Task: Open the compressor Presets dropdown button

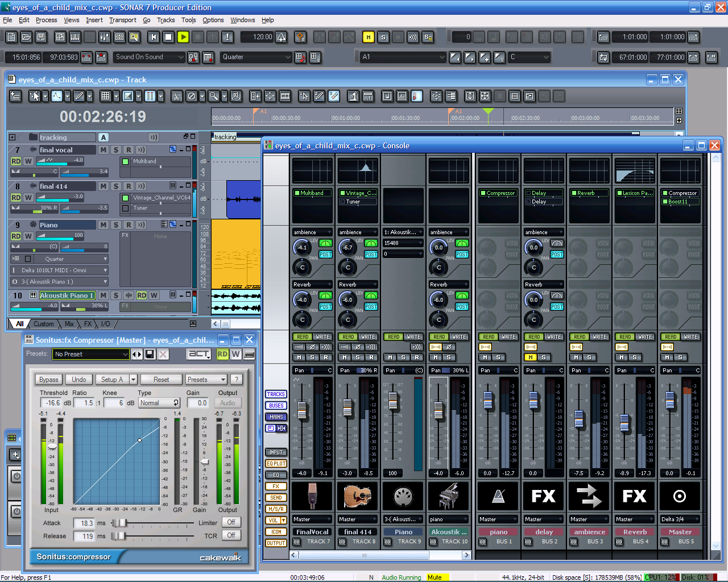Action: (206, 380)
